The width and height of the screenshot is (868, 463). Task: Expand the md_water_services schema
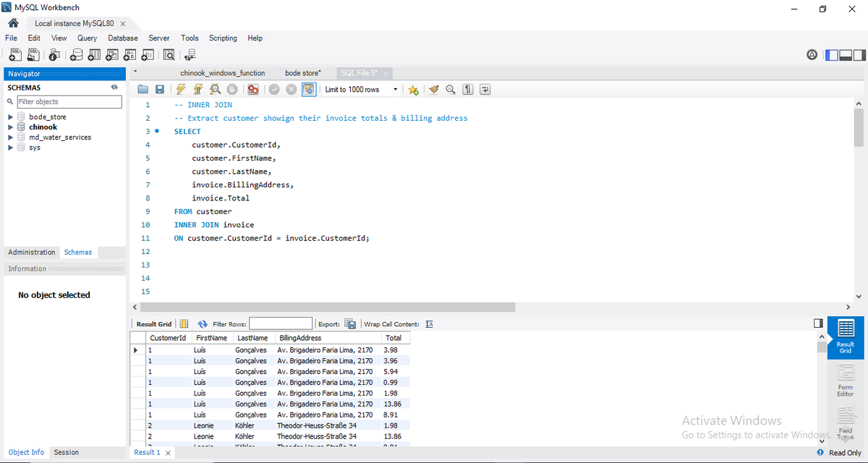pyautogui.click(x=10, y=137)
